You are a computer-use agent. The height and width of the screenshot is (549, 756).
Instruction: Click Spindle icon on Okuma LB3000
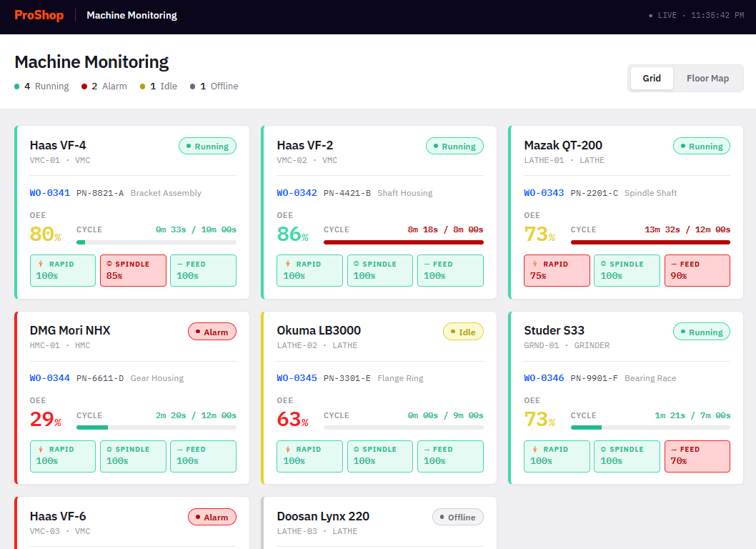pos(357,449)
